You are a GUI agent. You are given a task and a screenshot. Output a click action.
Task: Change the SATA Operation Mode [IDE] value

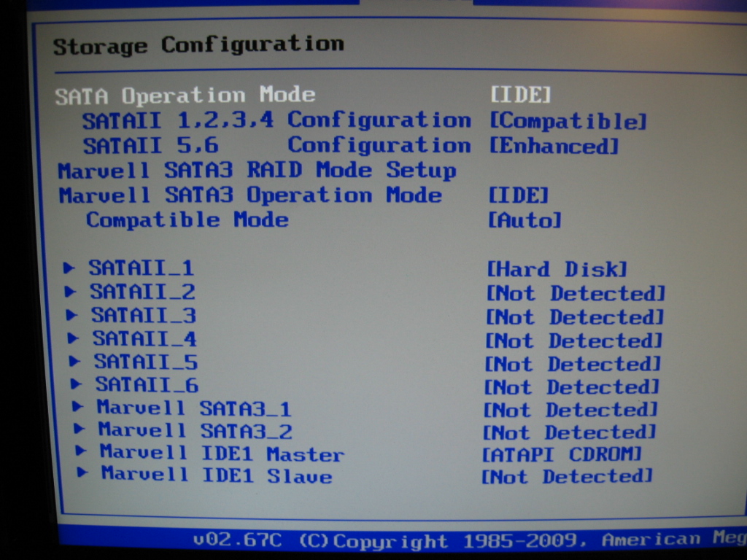coord(520,95)
